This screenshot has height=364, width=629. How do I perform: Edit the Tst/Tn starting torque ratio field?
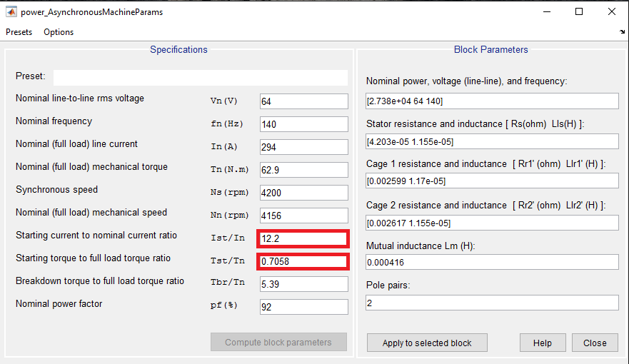pyautogui.click(x=303, y=261)
